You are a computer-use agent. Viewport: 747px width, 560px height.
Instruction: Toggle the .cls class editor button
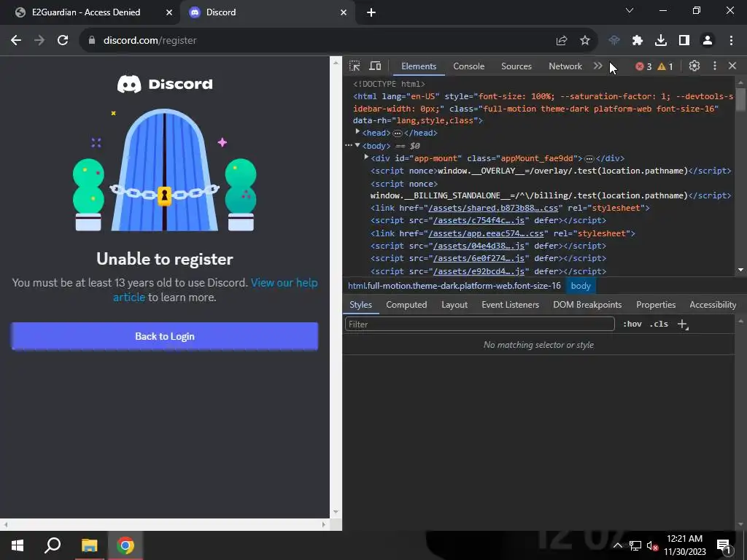point(659,324)
